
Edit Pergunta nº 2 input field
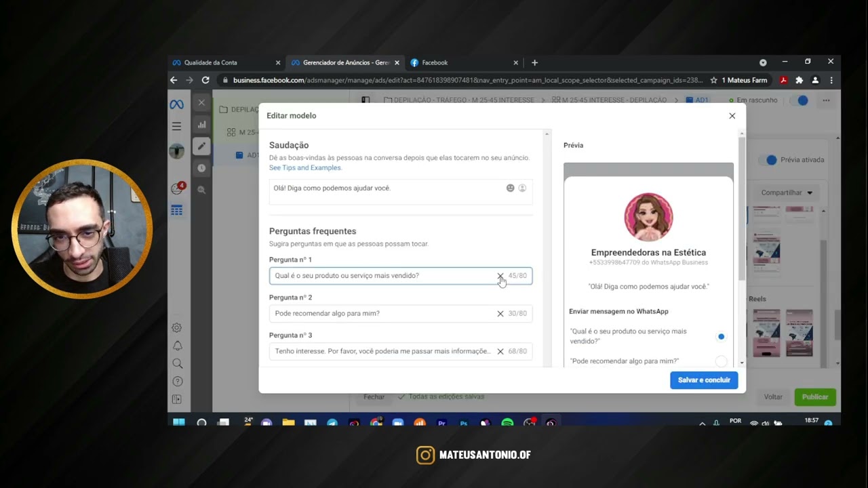[x=401, y=314]
